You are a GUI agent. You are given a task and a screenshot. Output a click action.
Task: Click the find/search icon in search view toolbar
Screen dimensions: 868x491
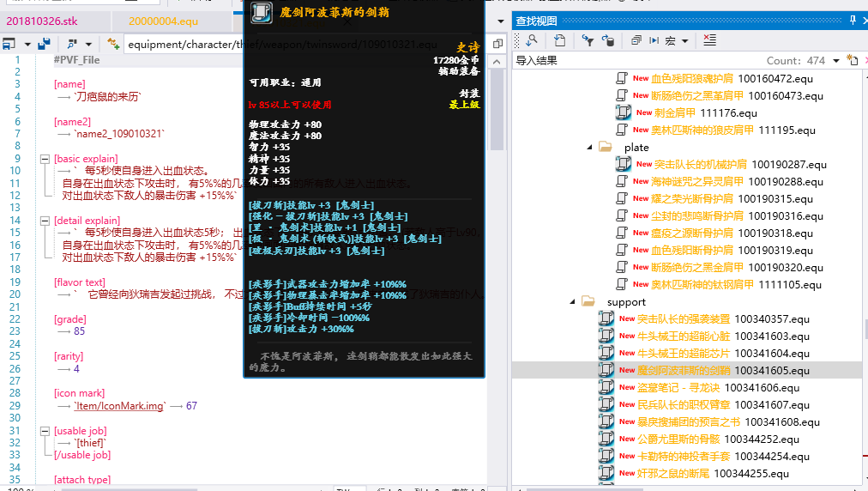[531, 40]
